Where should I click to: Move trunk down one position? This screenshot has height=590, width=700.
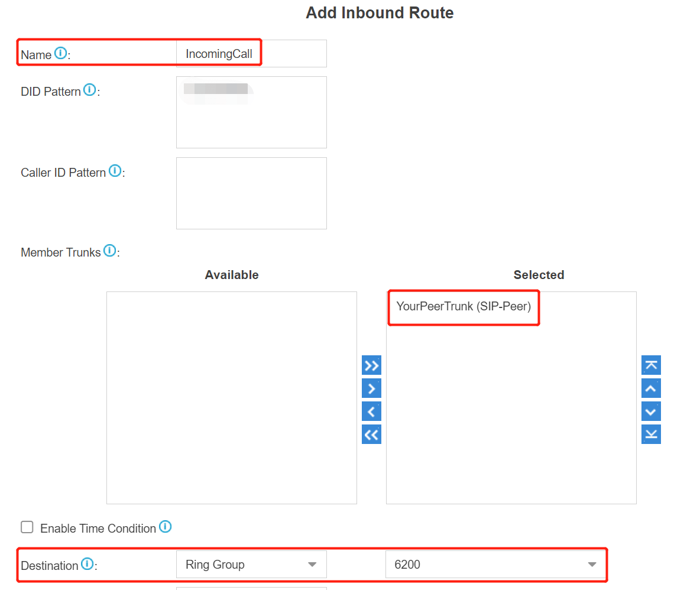[x=651, y=411]
